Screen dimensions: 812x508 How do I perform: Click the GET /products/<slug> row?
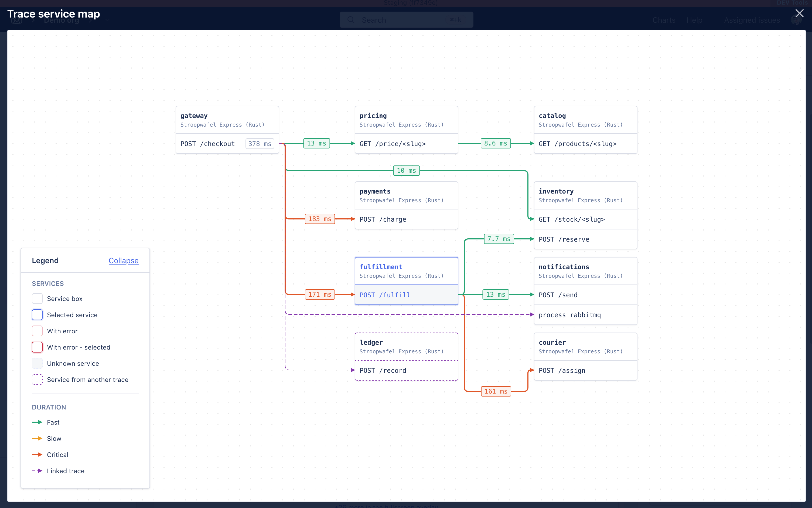(x=585, y=144)
